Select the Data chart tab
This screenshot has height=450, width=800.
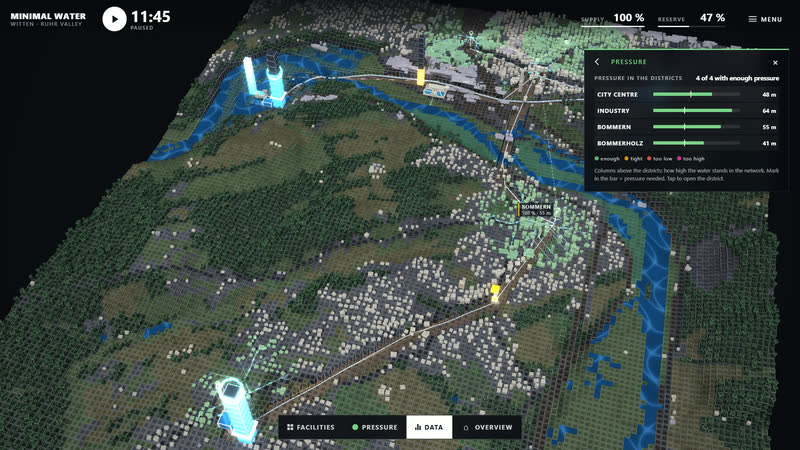429,428
